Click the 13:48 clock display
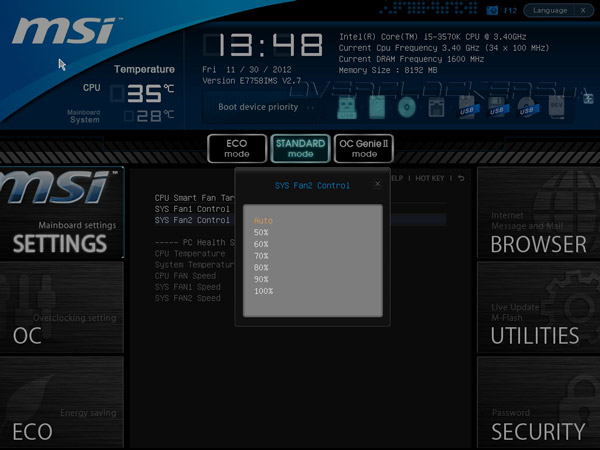 click(x=263, y=45)
